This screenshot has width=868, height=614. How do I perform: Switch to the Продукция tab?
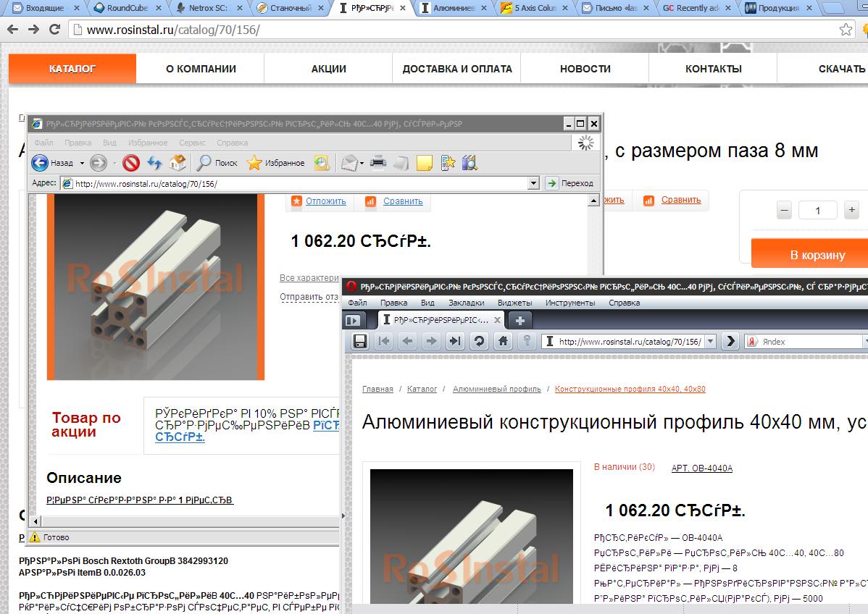click(x=779, y=8)
